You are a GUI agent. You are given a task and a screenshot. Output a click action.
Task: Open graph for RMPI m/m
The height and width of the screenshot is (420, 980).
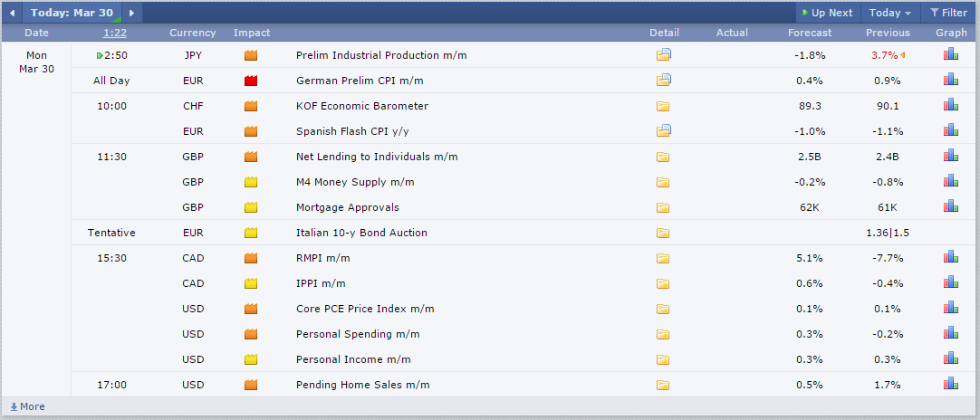pos(951,257)
